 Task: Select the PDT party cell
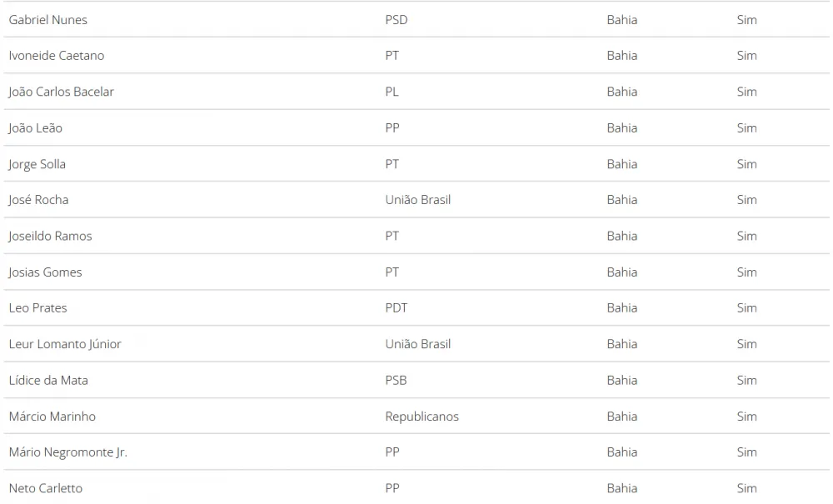coord(397,308)
